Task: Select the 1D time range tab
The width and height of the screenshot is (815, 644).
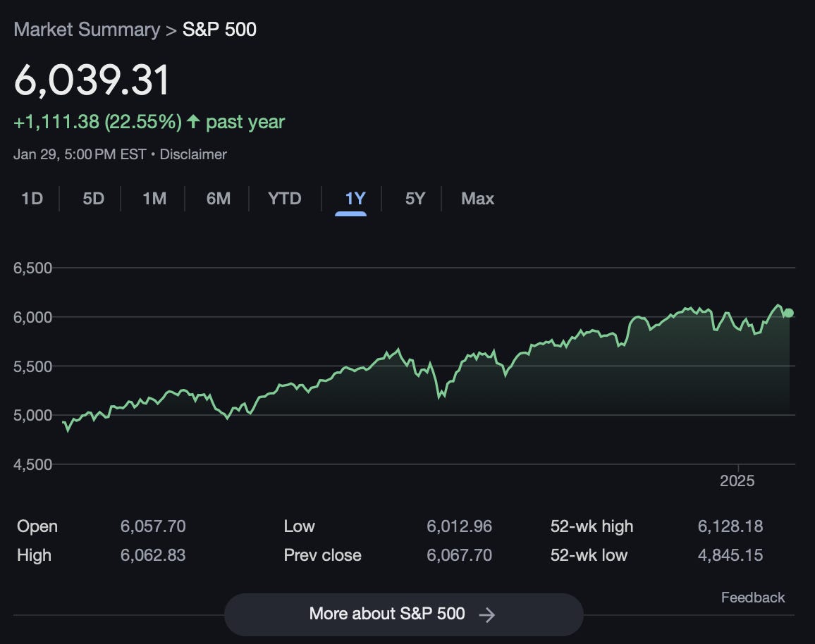Action: tap(32, 199)
